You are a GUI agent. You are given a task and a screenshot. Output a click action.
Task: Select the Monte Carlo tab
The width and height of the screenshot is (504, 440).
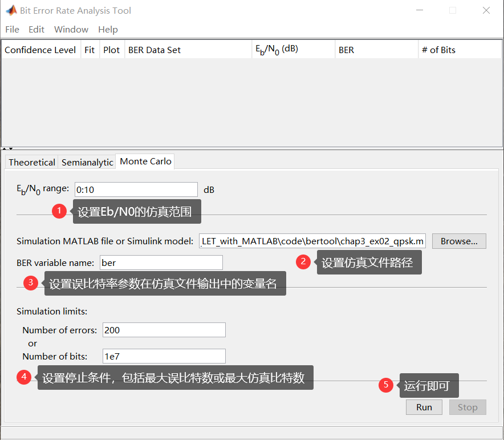(145, 162)
